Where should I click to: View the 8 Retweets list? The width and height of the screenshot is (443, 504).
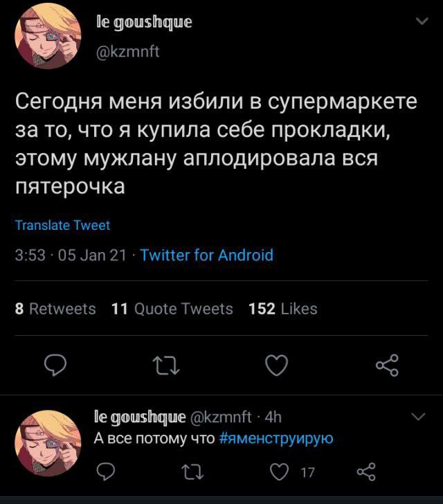click(55, 309)
